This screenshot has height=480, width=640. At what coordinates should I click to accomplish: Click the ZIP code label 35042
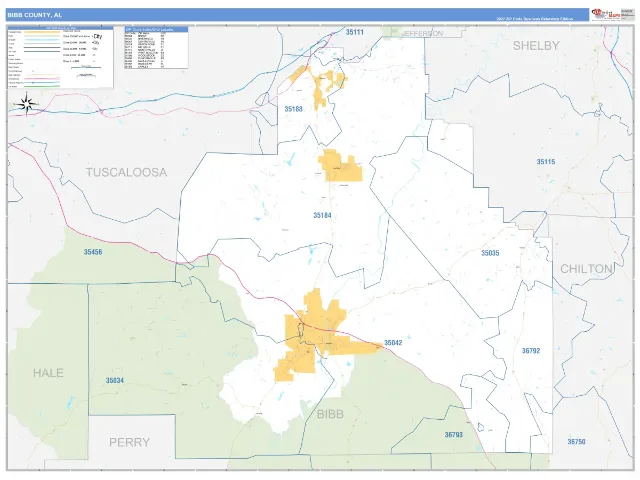coord(393,343)
